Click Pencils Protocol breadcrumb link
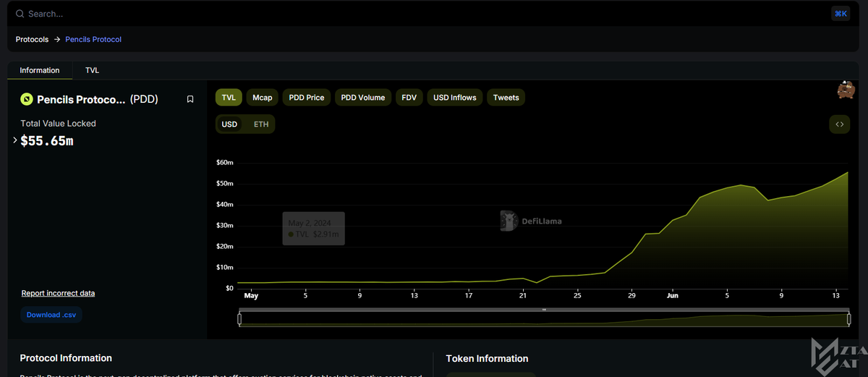Viewport: 868px width, 377px height. (x=93, y=39)
